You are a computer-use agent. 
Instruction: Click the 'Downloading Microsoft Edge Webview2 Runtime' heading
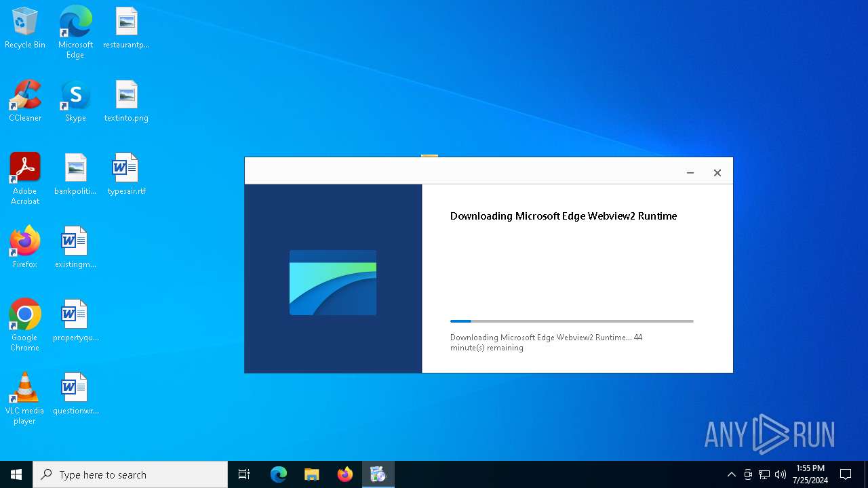(564, 216)
